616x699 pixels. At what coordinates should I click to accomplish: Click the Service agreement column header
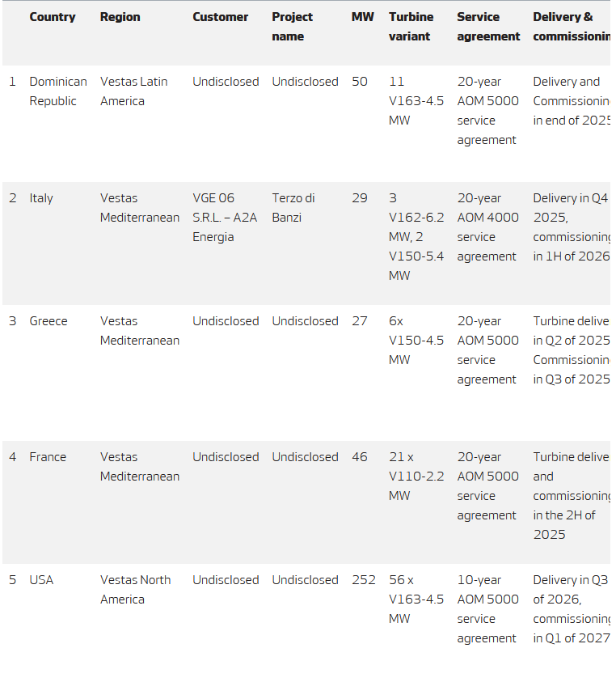488,27
